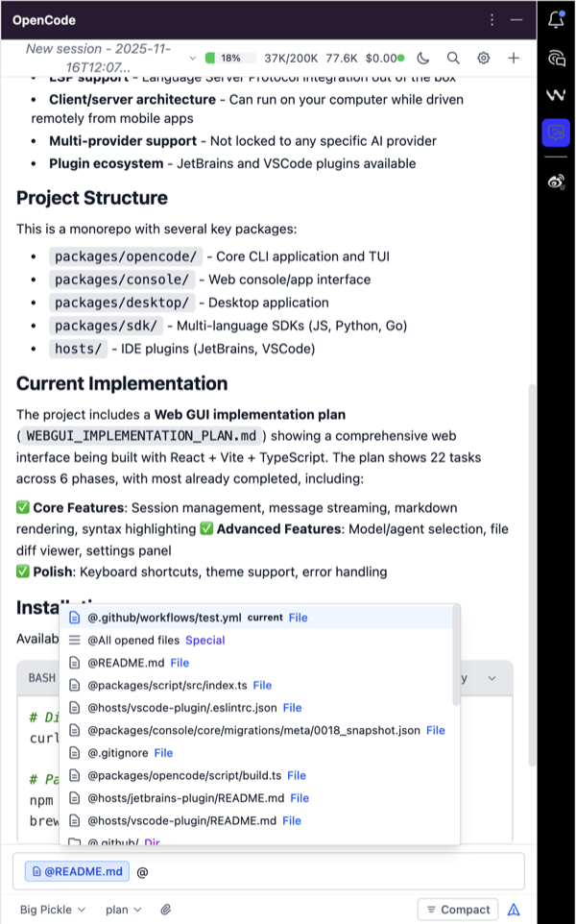Viewport: 576px width, 924px height.
Task: Click the file icon beside @.gitignore
Action: (x=74, y=753)
